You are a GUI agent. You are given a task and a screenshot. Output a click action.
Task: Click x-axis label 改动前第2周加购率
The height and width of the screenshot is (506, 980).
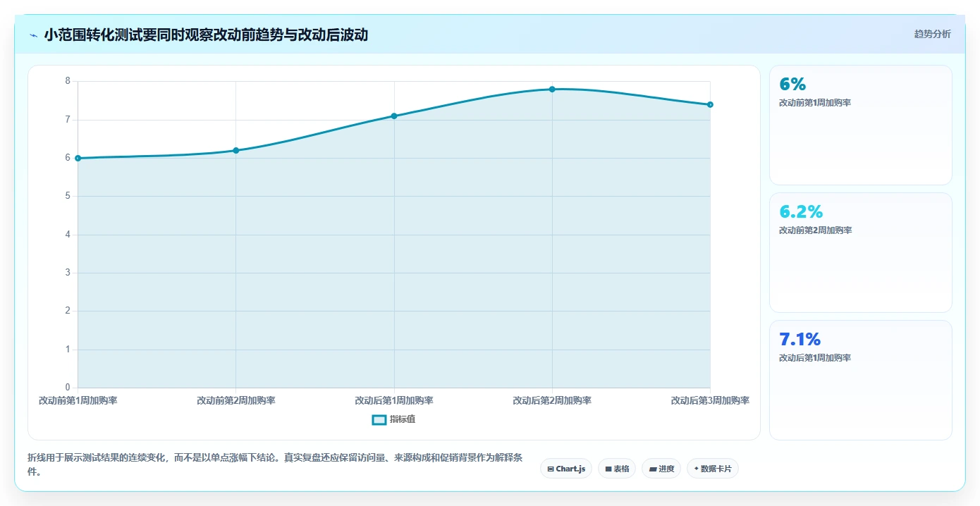(x=235, y=400)
